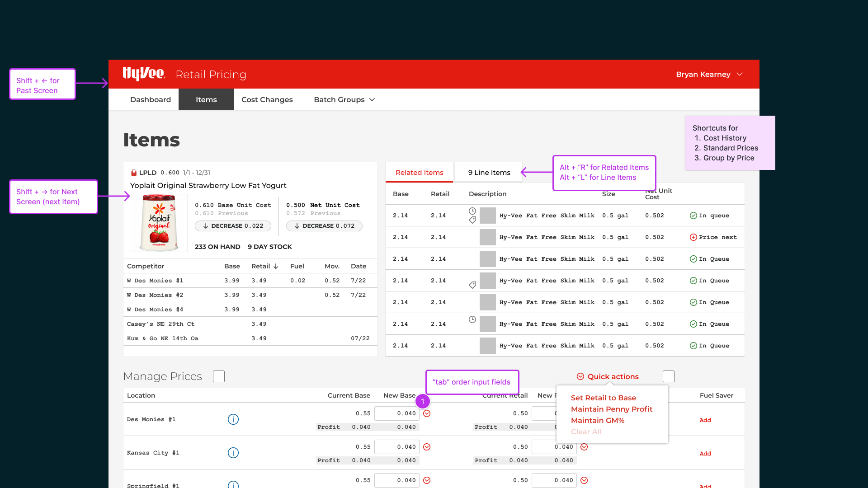
Task: Click the info icon for Kansas City #1
Action: pyautogui.click(x=233, y=453)
